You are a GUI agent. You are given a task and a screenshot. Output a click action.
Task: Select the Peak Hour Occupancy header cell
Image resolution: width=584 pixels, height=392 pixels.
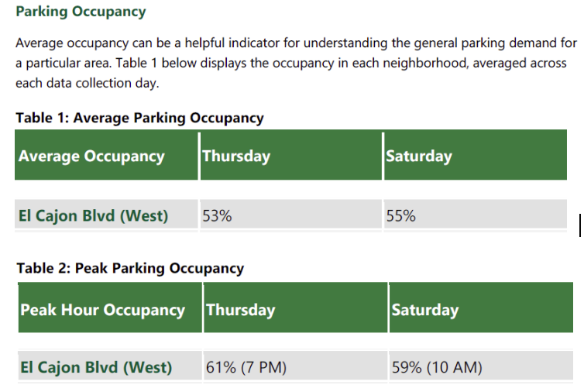(x=102, y=310)
